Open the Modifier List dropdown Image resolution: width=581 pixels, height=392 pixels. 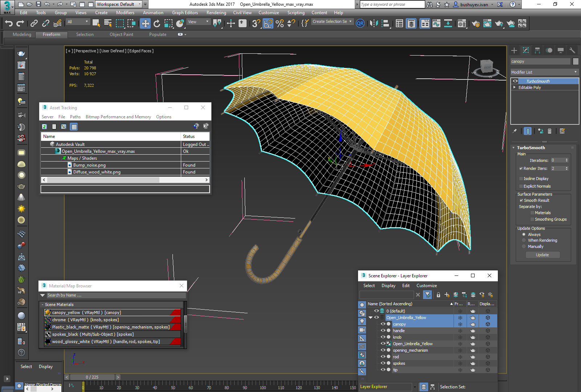tap(544, 72)
